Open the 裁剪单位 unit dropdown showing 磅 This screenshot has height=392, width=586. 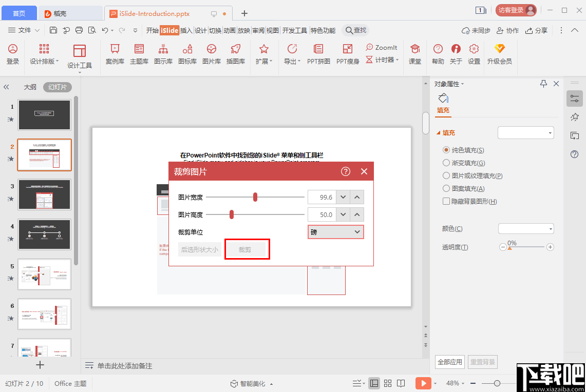335,232
